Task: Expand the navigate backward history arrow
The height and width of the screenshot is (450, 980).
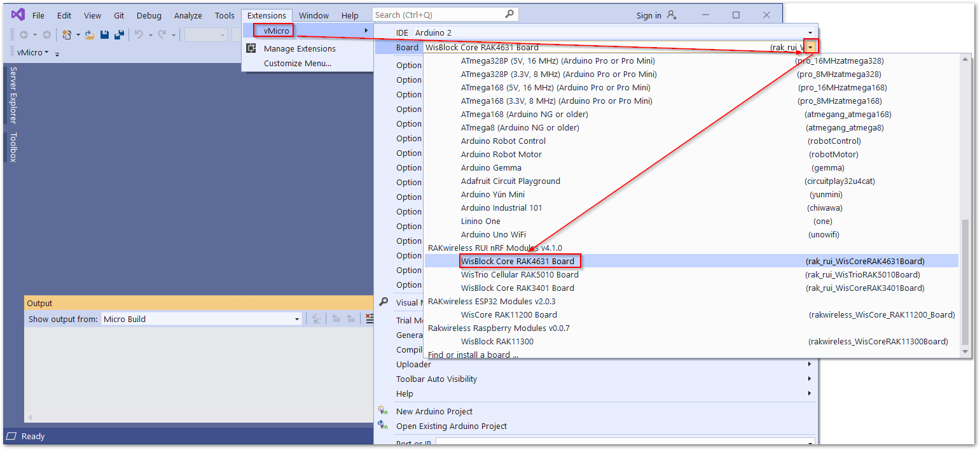Action: (35, 35)
